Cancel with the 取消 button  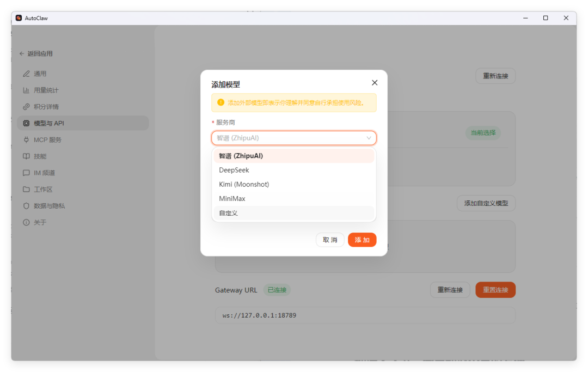pyautogui.click(x=330, y=240)
